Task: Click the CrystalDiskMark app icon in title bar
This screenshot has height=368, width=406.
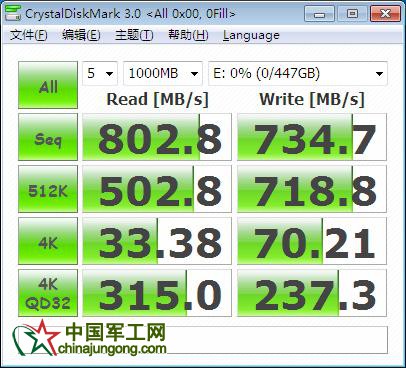Action: coord(13,13)
